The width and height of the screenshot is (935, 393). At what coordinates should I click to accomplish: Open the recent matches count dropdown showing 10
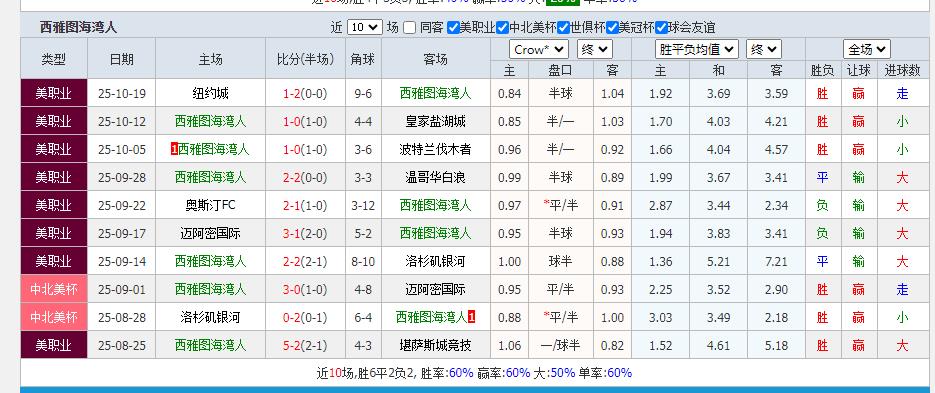pyautogui.click(x=364, y=27)
